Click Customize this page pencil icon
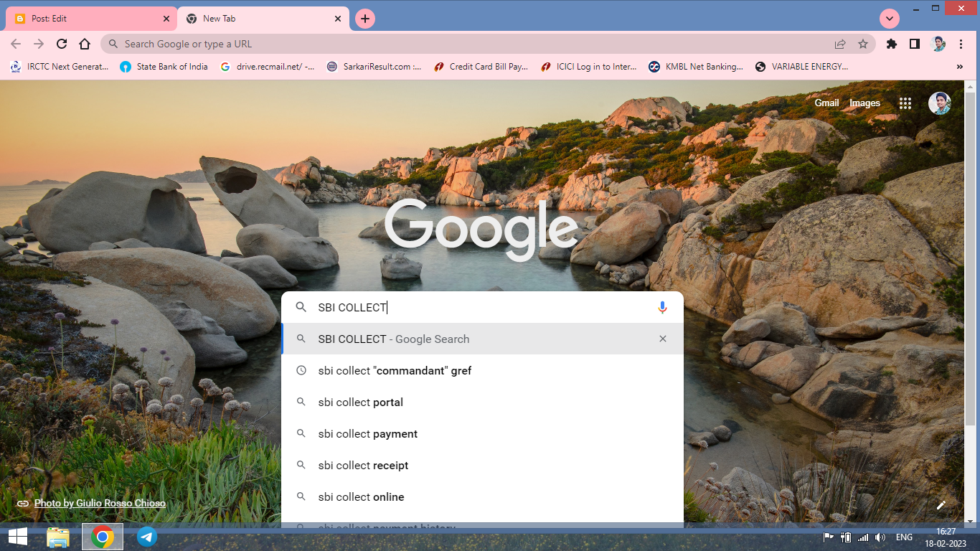Screen dimensions: 980x551 941,505
